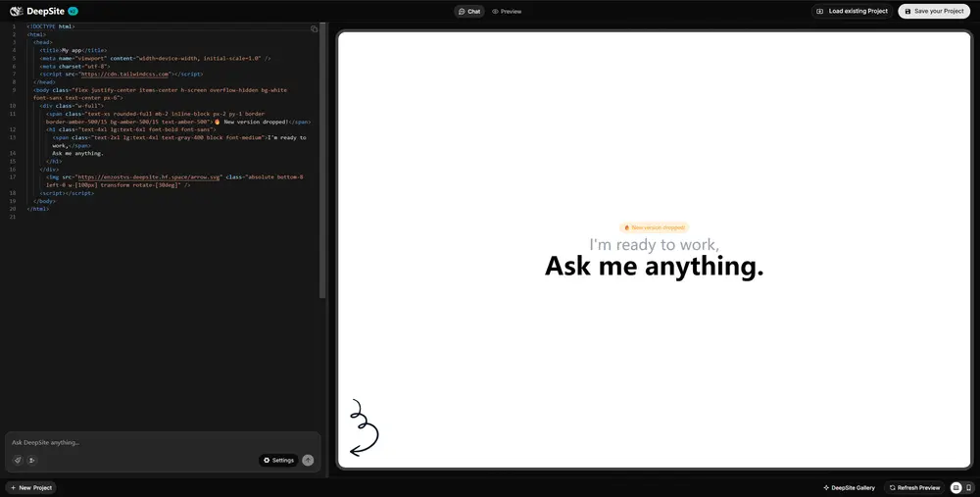Send prompt with the arrow-up button

click(308, 460)
